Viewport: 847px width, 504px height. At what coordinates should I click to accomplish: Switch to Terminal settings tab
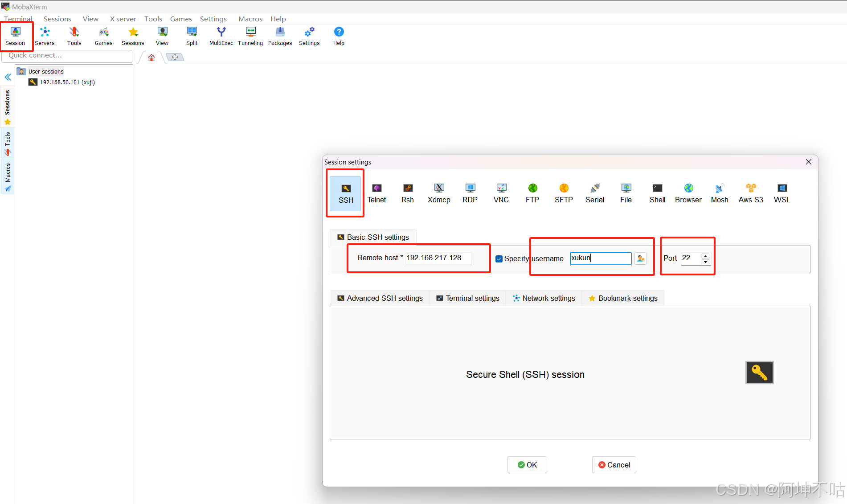coord(468,298)
